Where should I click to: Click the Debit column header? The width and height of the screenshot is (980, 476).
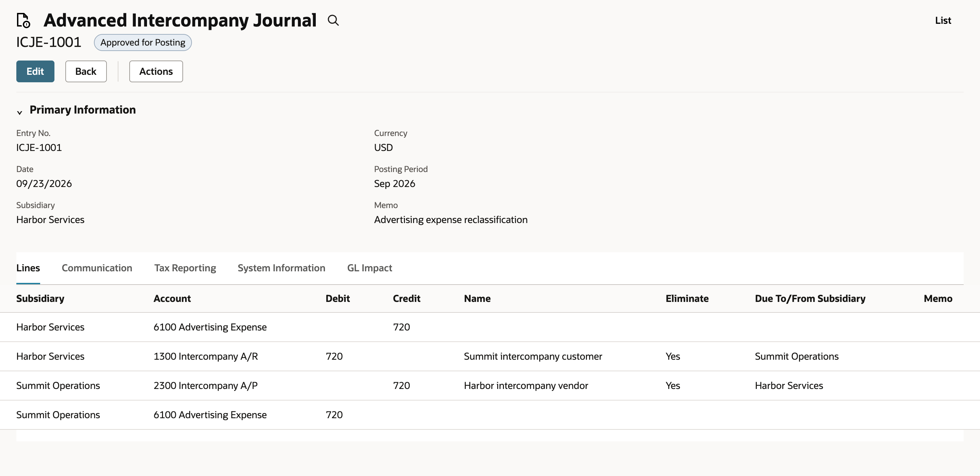point(338,299)
